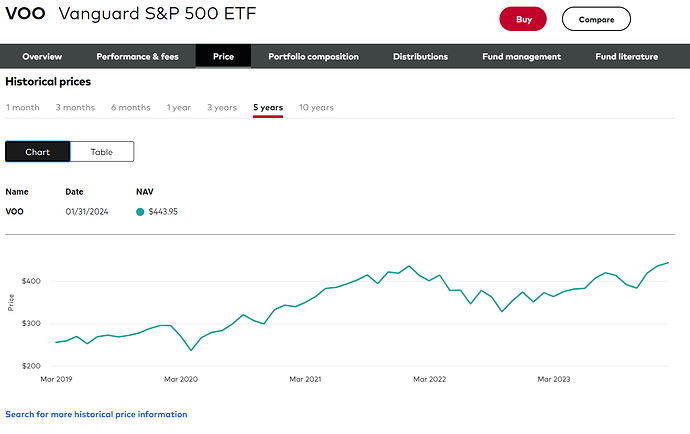Open Portfolio composition tab
The image size is (690, 434).
coord(313,57)
